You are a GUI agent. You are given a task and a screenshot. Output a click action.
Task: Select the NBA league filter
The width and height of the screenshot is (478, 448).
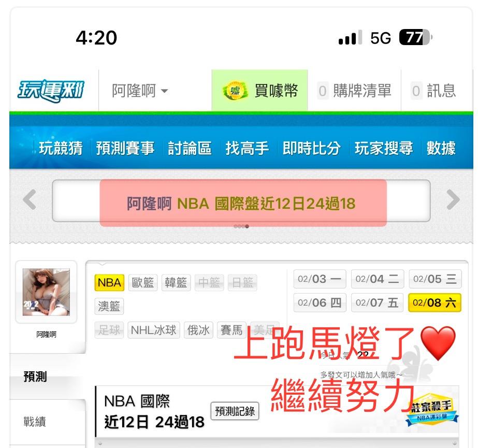(x=109, y=282)
